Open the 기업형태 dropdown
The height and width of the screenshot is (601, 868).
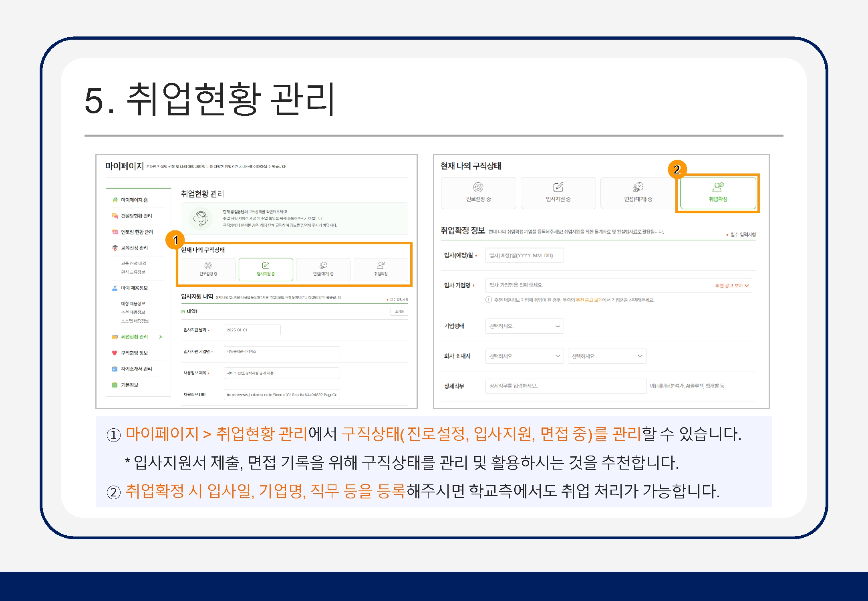coord(524,326)
